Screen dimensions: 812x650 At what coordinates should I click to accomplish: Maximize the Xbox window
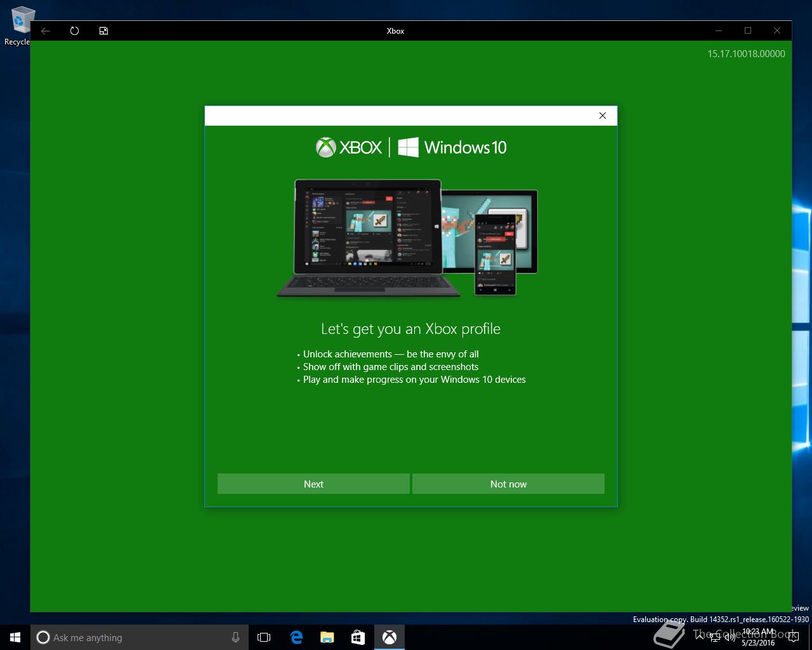(748, 30)
